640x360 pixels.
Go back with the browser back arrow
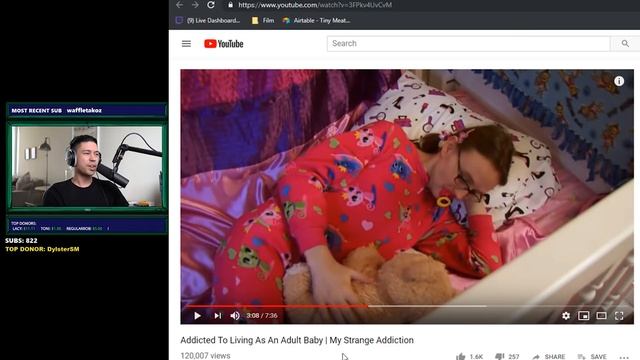[180, 5]
